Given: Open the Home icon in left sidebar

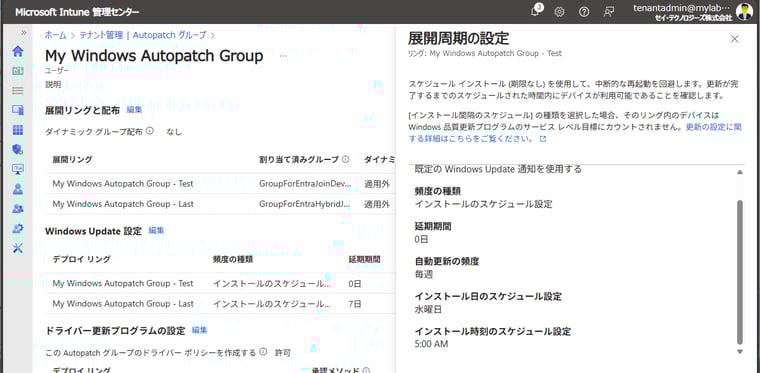Looking at the screenshot, I should [18, 51].
